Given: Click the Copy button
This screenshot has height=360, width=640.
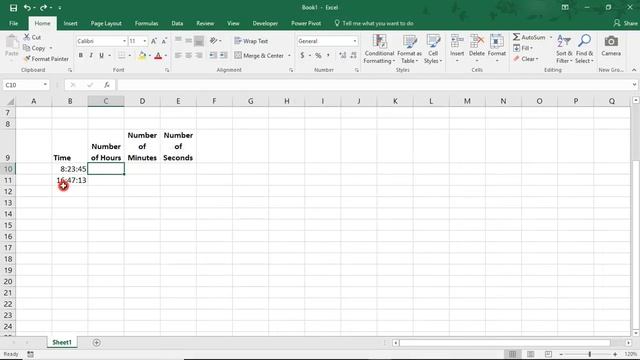Looking at the screenshot, I should 35,48.
